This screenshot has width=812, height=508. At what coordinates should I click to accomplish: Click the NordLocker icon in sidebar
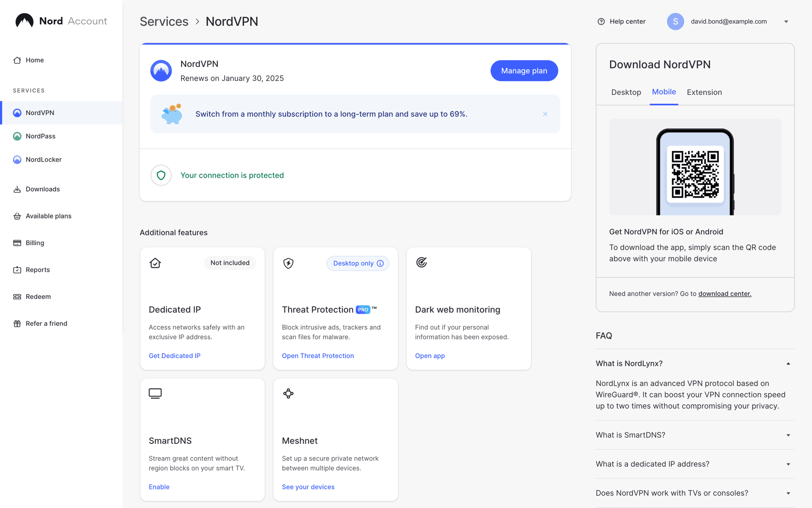[17, 160]
